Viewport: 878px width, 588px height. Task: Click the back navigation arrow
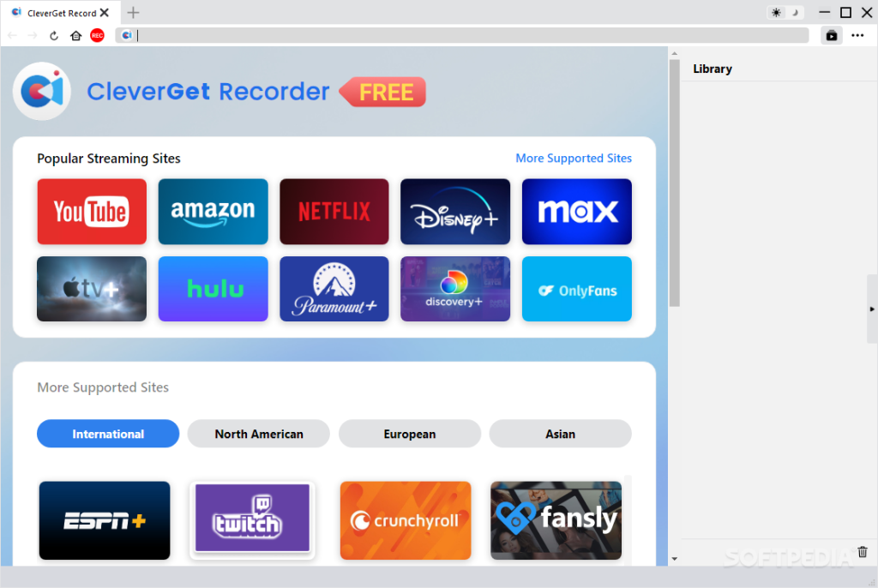(x=12, y=35)
